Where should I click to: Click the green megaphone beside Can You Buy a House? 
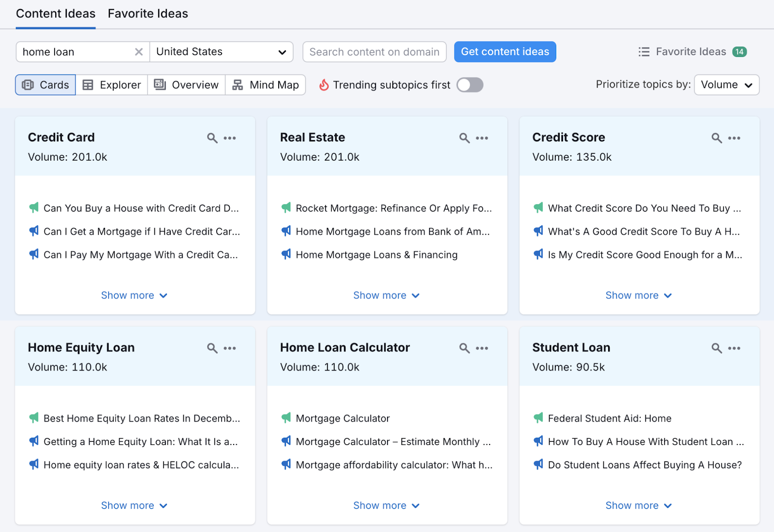34,208
